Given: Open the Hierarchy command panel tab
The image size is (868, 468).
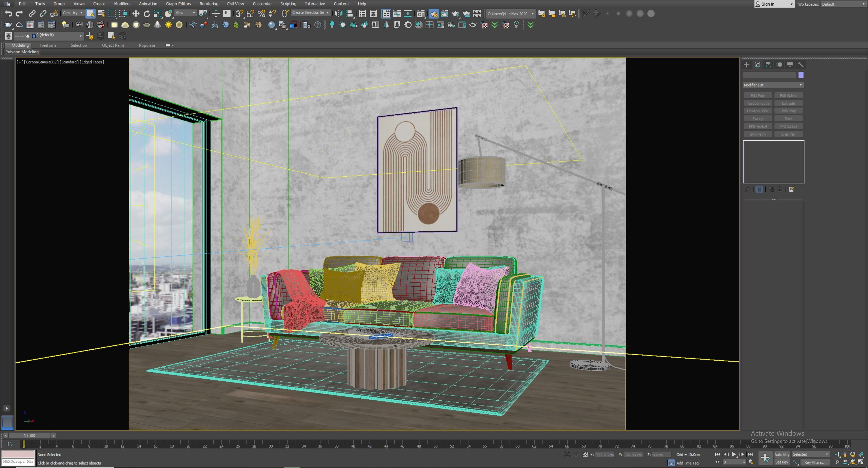Looking at the screenshot, I should click(768, 65).
